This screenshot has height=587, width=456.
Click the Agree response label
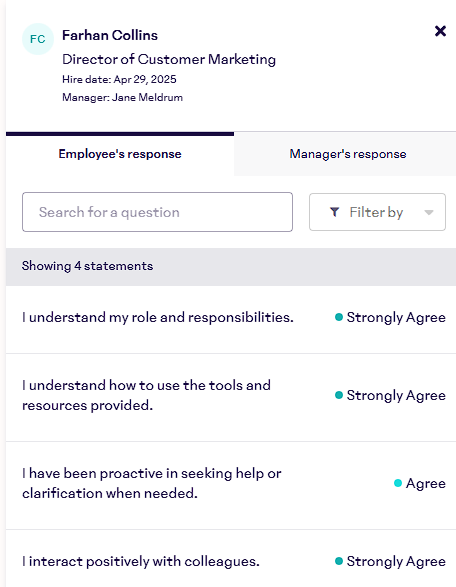(x=426, y=483)
